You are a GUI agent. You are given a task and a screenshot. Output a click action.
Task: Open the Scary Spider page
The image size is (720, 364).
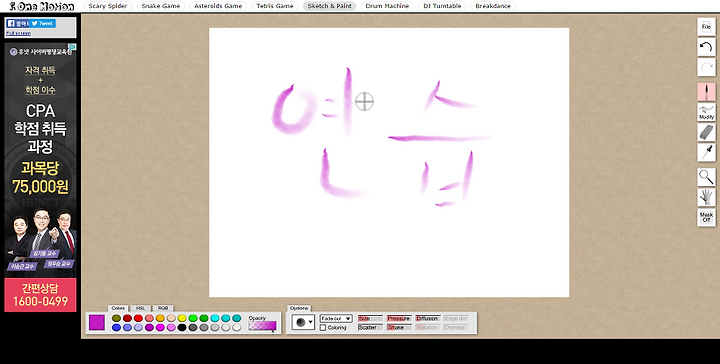(x=108, y=6)
